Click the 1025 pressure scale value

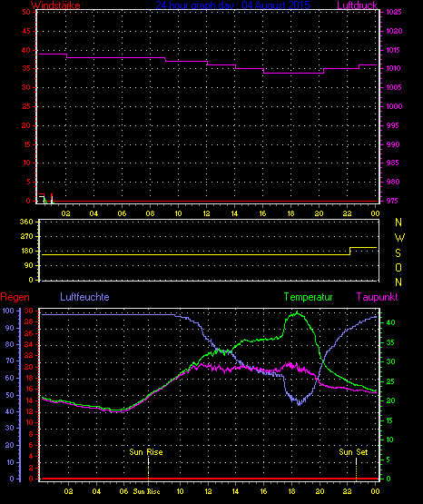click(394, 12)
